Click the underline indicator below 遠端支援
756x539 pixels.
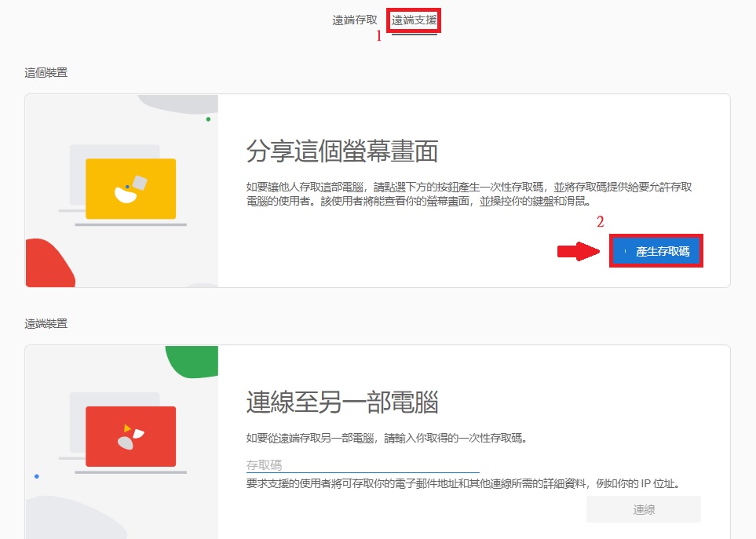click(413, 34)
